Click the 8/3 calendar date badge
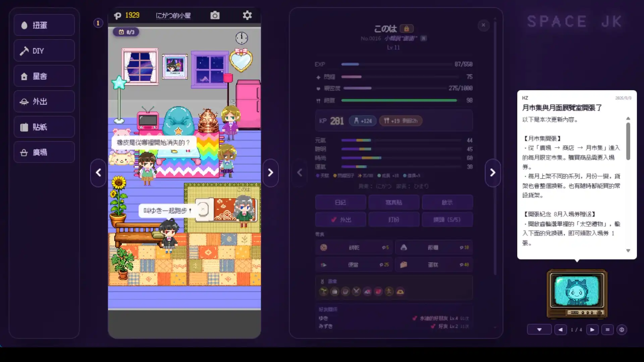This screenshot has height=362, width=644. click(x=126, y=32)
